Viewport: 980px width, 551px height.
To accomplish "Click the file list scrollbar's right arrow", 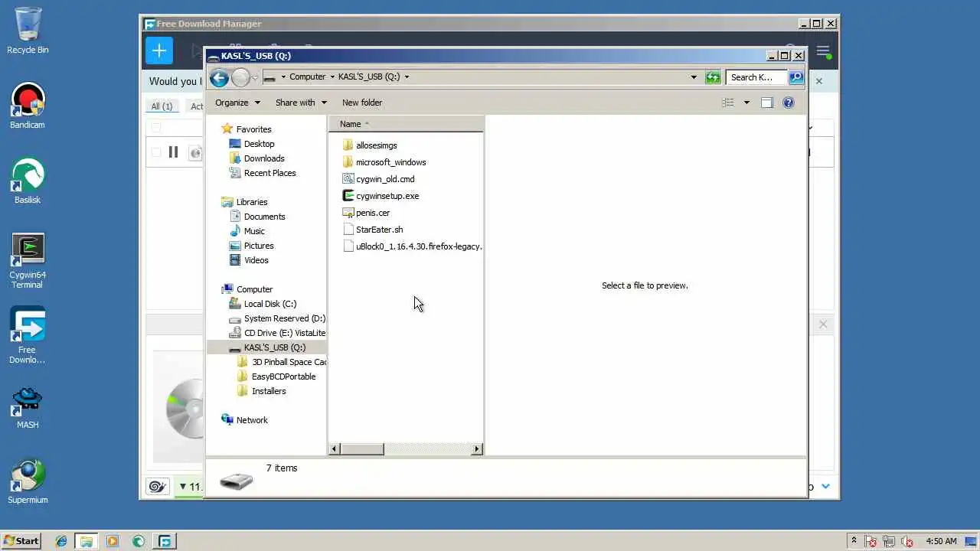I will [x=477, y=449].
